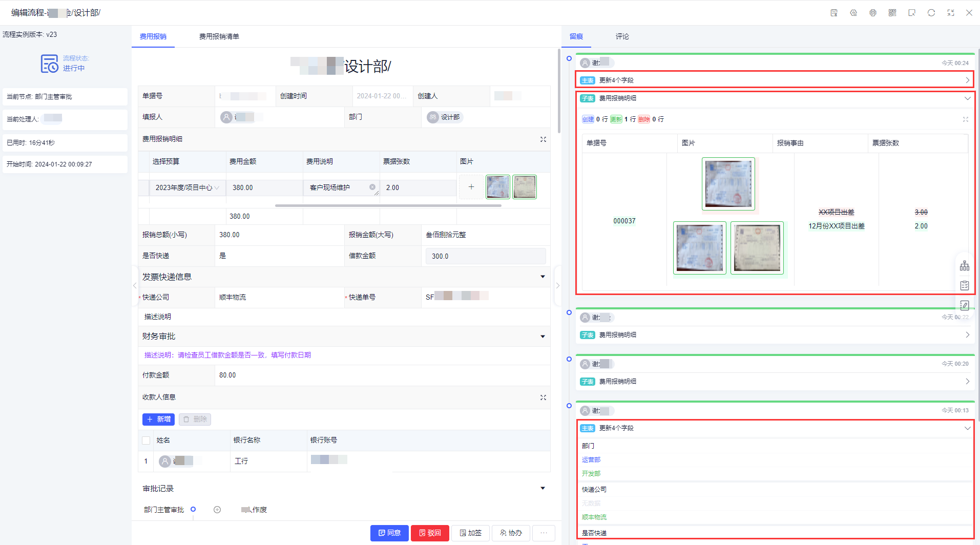Click the 协办 button
This screenshot has width=980, height=545.
[x=511, y=533]
